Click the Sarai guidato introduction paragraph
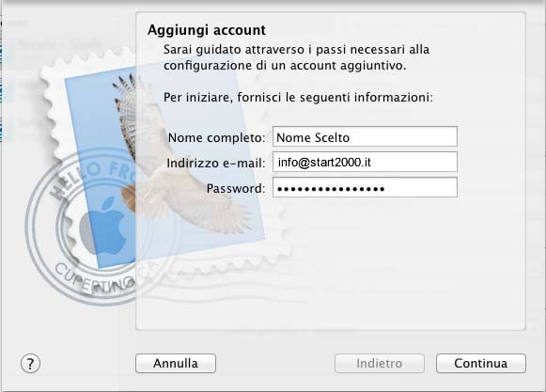The height and width of the screenshot is (392, 546). pos(296,57)
